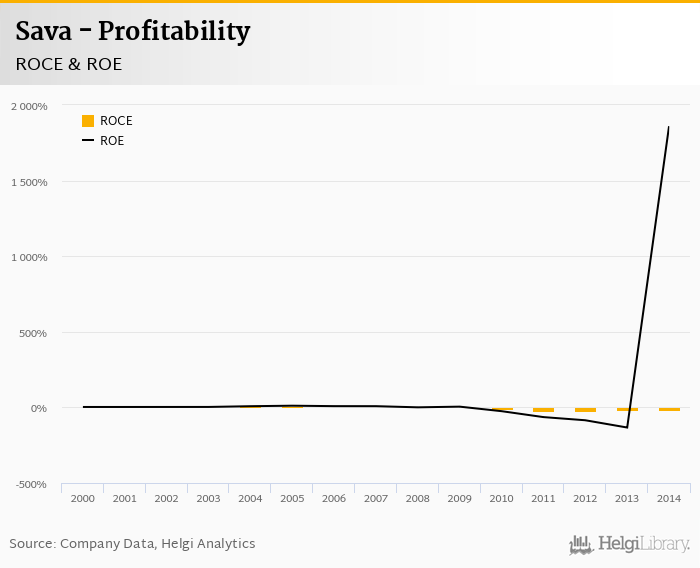Click the HelgiLibrary brand text

click(x=643, y=545)
